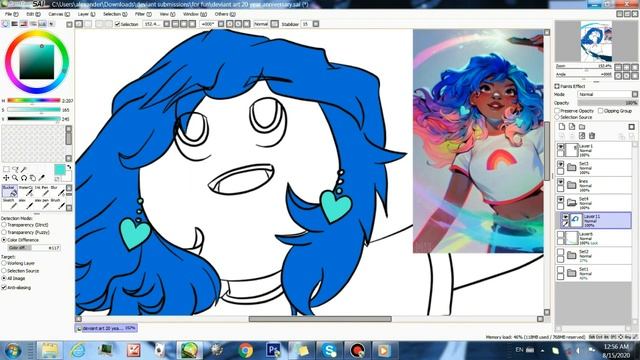Screen dimensions: 640x360
Task: Swap foreground and background colors
Action: [69, 167]
